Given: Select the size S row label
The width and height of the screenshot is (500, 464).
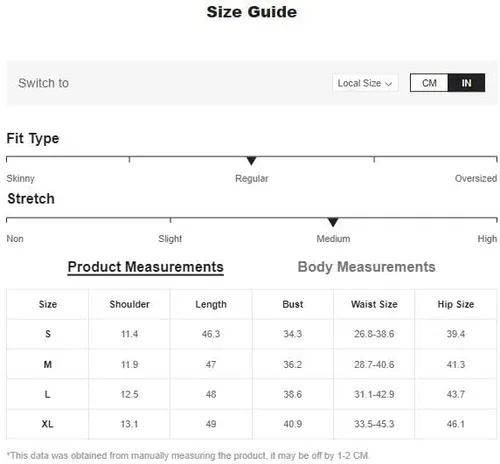Looking at the screenshot, I should click(48, 334).
